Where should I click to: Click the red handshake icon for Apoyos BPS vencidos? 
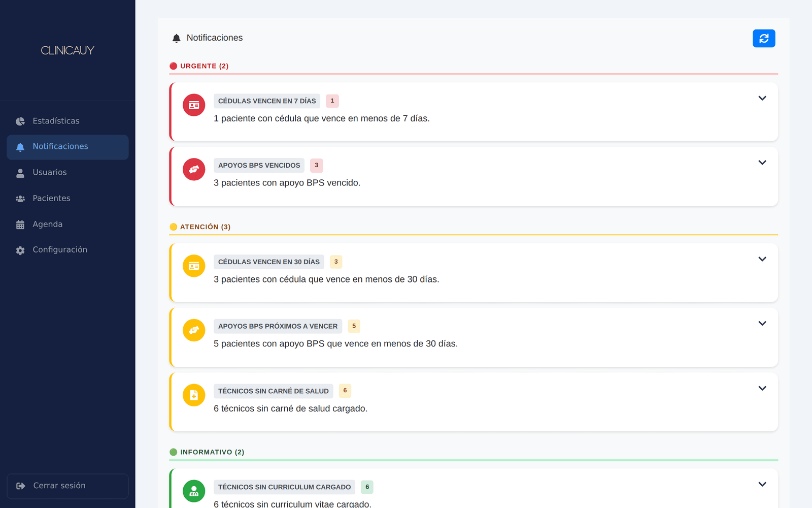point(194,169)
